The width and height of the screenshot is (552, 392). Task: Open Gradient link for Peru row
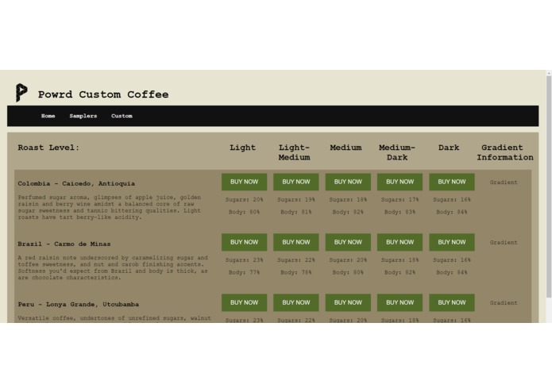(504, 302)
